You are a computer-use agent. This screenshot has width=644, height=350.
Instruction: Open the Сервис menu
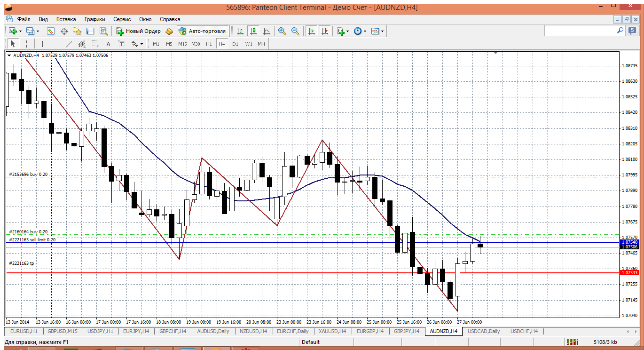pos(122,19)
